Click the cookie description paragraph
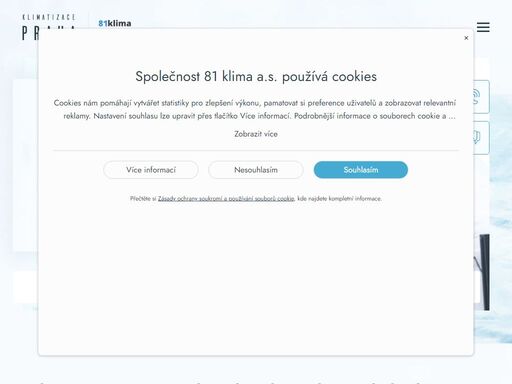The height and width of the screenshot is (384, 512). click(256, 109)
